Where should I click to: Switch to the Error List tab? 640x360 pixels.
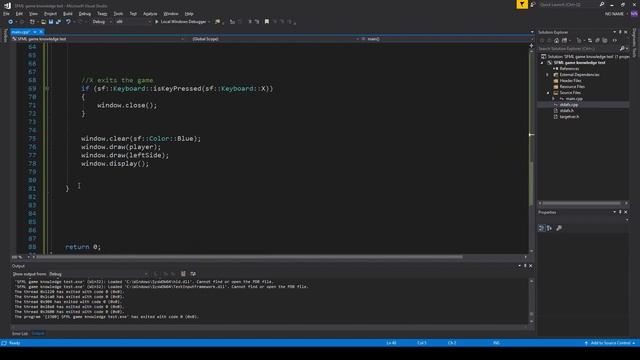tap(20, 333)
